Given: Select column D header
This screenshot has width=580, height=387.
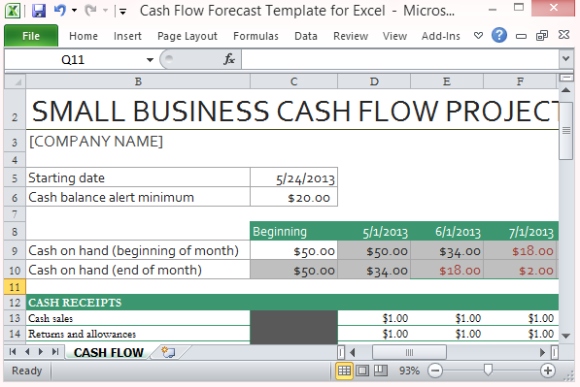Looking at the screenshot, I should pyautogui.click(x=374, y=81).
